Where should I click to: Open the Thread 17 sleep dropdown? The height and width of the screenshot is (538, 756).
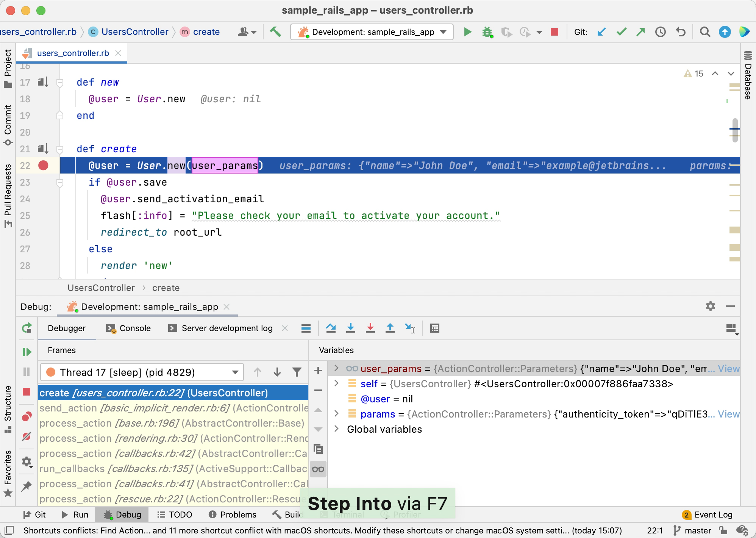[142, 372]
